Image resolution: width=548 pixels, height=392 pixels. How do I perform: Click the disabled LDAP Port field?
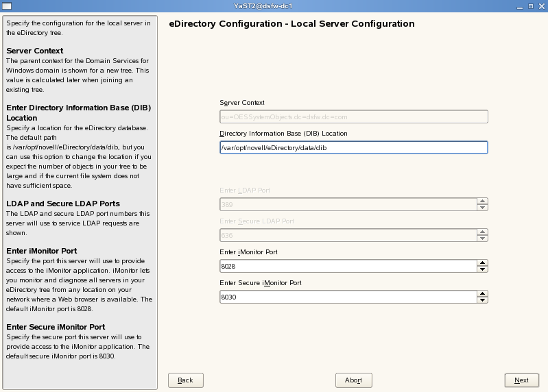(x=348, y=204)
